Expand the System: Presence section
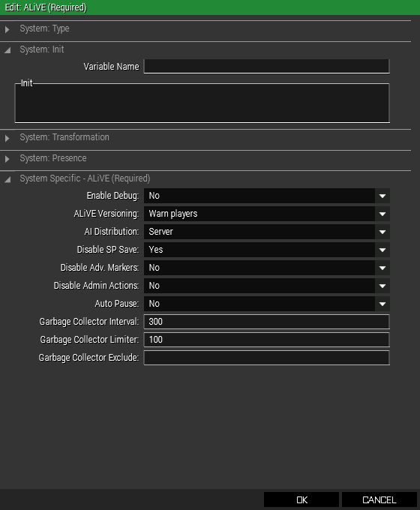This screenshot has width=420, height=510. click(x=7, y=159)
